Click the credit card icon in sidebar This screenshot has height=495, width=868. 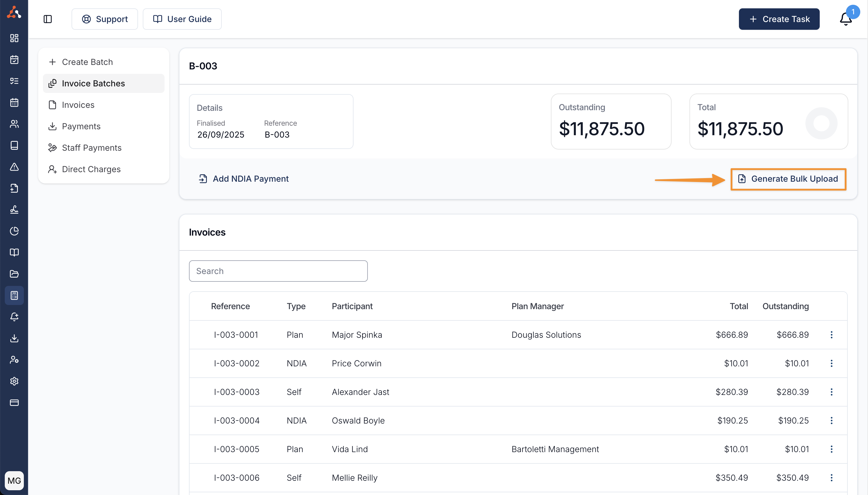tap(14, 403)
